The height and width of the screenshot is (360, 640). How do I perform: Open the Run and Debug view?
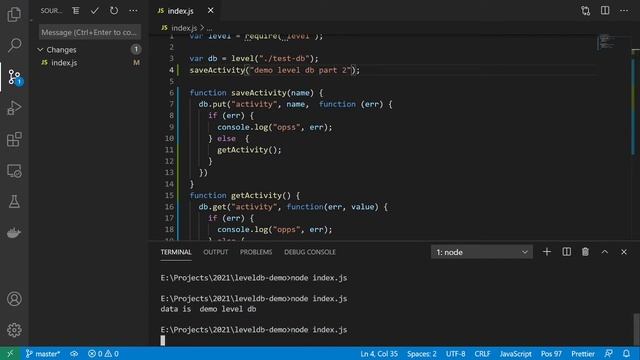click(x=14, y=108)
